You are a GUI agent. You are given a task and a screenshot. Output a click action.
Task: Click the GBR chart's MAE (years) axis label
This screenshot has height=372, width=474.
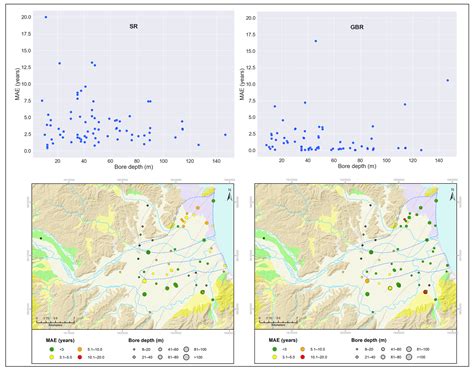coord(242,84)
